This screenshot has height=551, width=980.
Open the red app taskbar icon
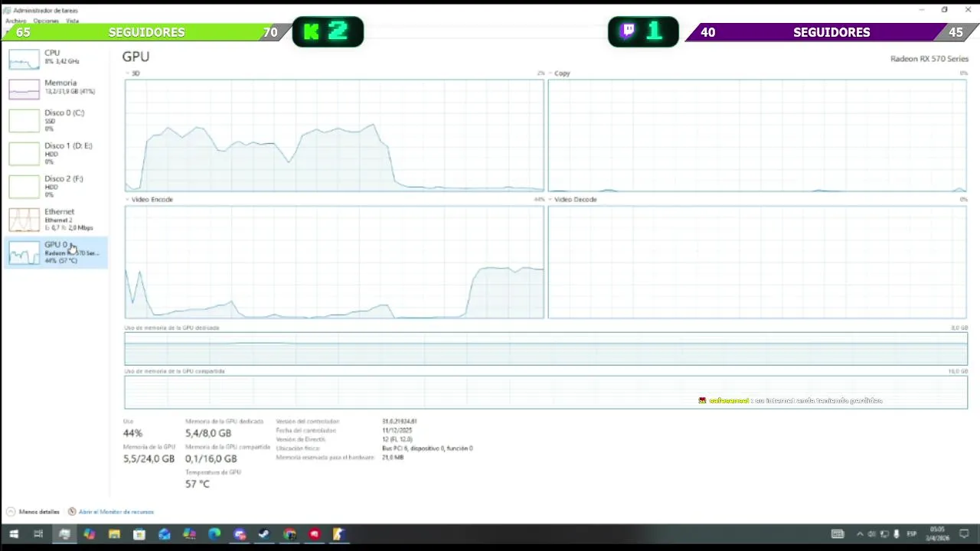click(x=315, y=534)
